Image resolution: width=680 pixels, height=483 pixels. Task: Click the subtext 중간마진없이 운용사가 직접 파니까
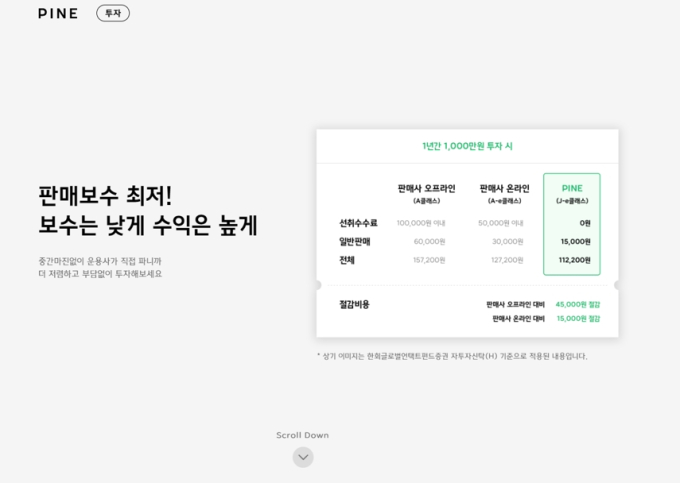click(100, 261)
